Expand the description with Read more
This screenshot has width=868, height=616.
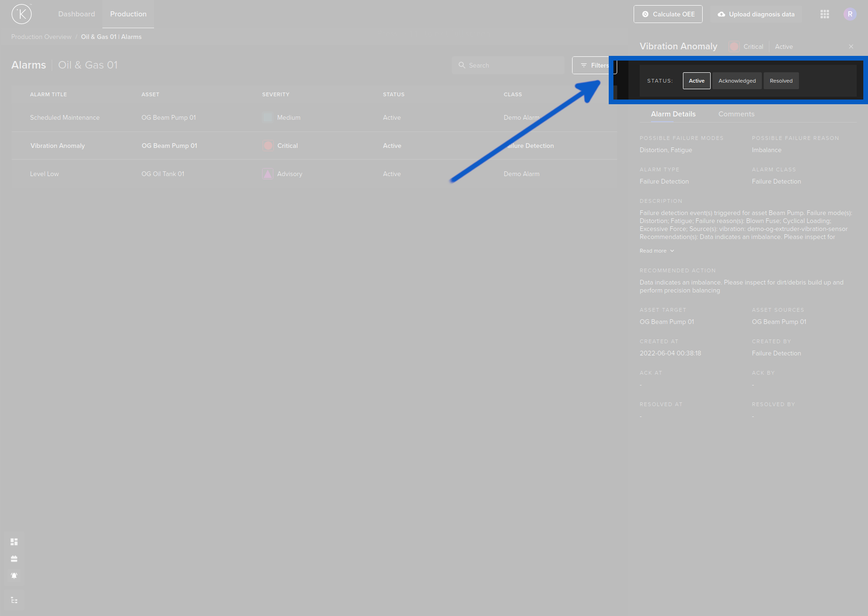coord(656,250)
